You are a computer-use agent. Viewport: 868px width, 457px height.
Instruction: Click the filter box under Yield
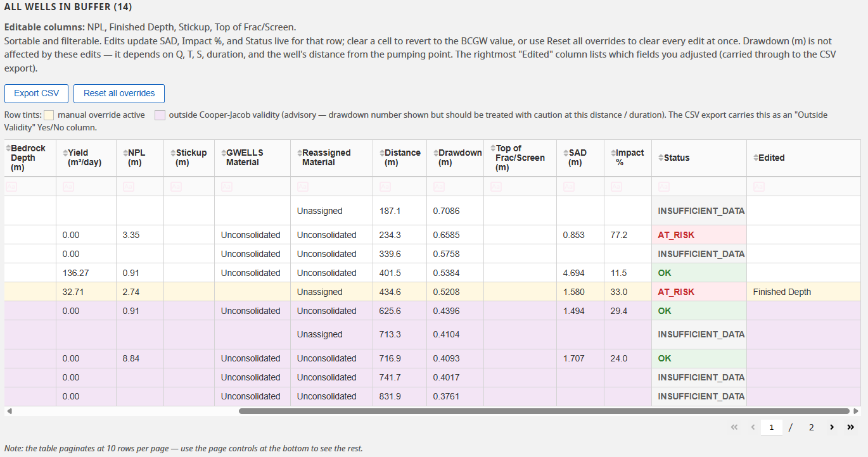pos(86,187)
